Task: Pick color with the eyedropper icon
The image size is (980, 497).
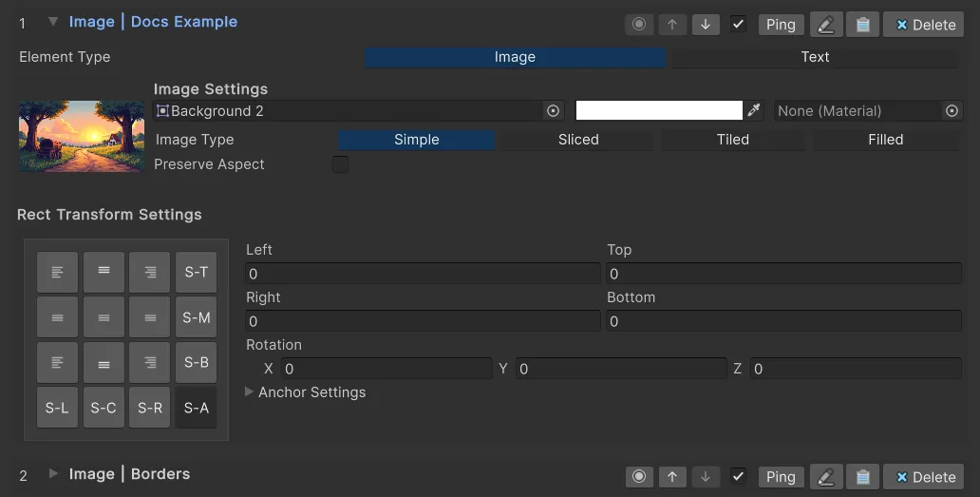Action: [754, 110]
